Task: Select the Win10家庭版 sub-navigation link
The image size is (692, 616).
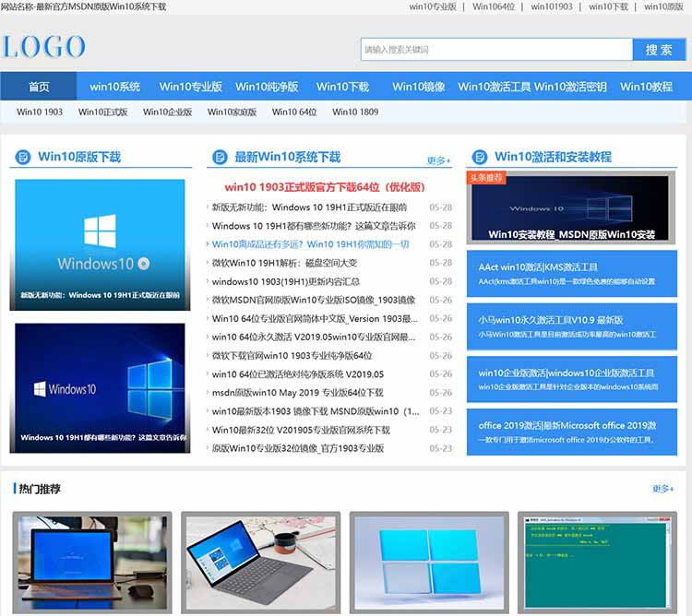Action: 232,112
